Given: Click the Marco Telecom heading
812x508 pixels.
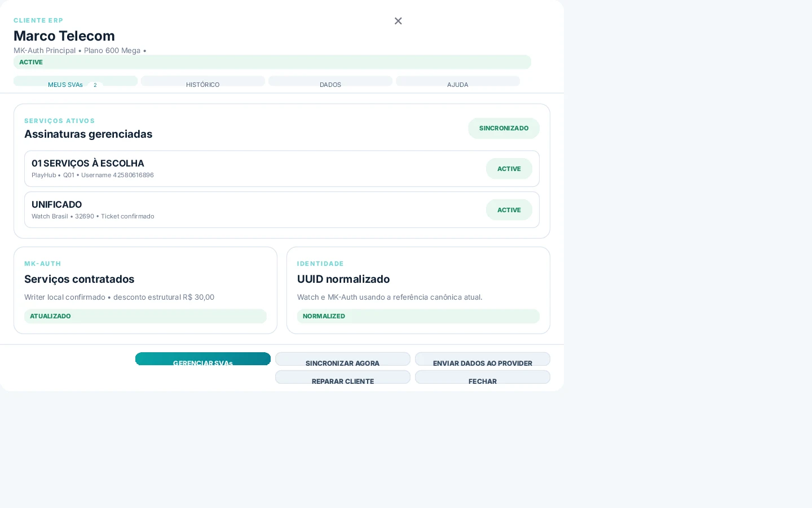Looking at the screenshot, I should (x=64, y=36).
